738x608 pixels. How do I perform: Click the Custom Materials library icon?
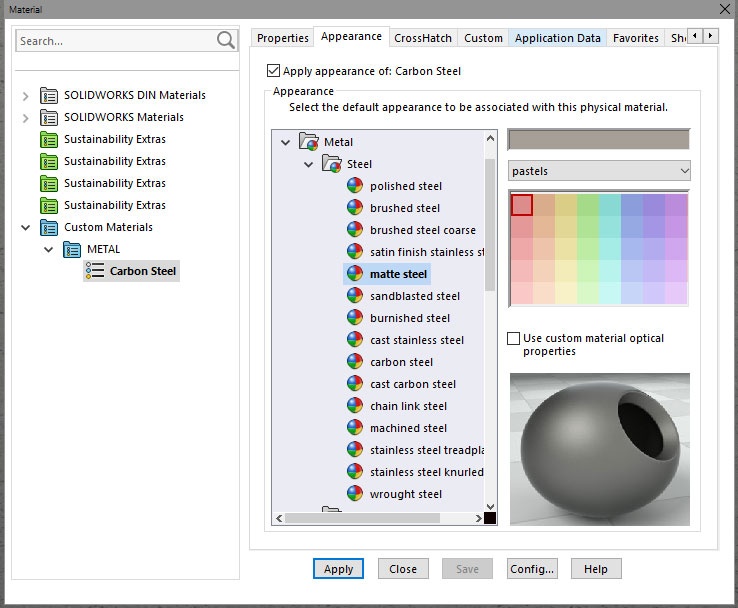49,228
